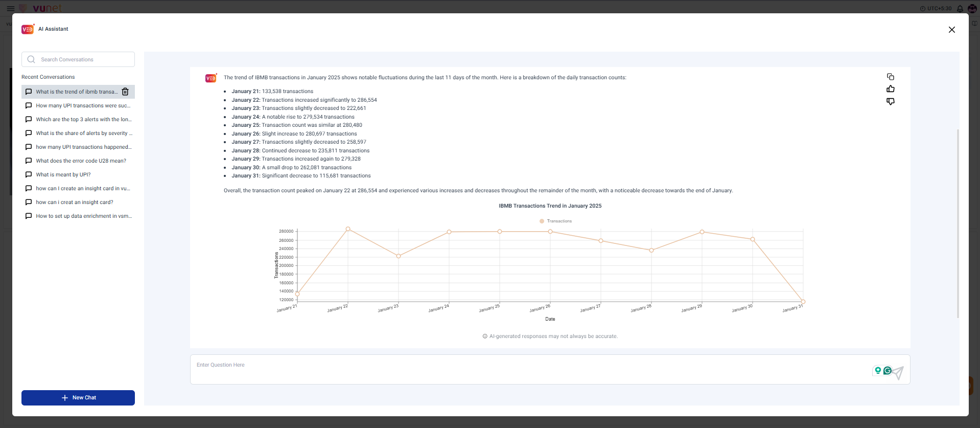The width and height of the screenshot is (980, 428).
Task: Close the AI Assistant dialog
Action: tap(951, 30)
